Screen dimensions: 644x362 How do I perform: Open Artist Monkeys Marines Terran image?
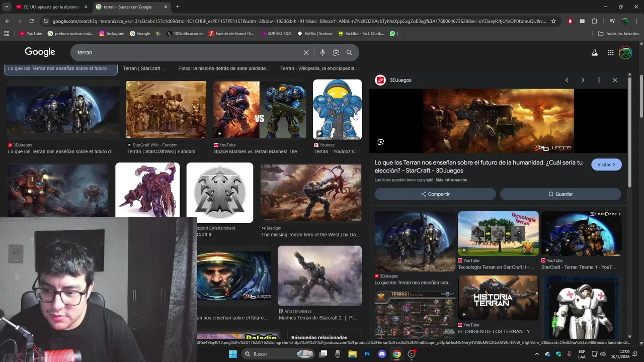319,276
